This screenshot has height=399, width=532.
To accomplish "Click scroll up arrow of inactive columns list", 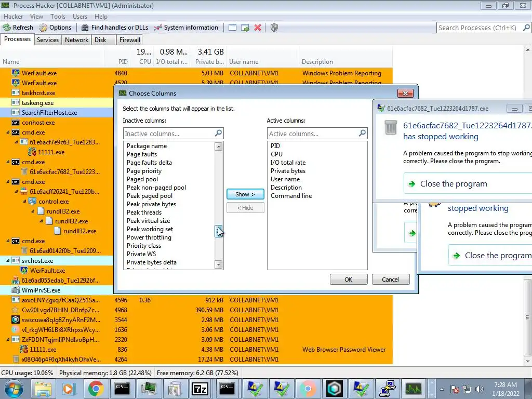I will [219, 146].
